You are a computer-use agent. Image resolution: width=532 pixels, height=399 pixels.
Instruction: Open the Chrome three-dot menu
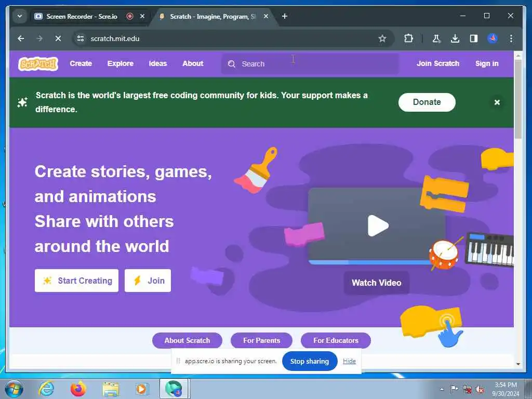(x=511, y=38)
